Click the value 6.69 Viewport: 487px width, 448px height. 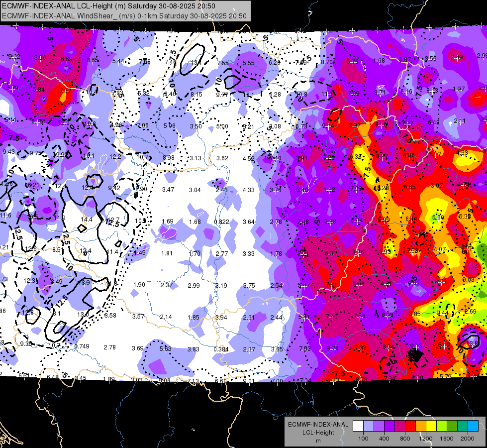[x=67, y=59]
